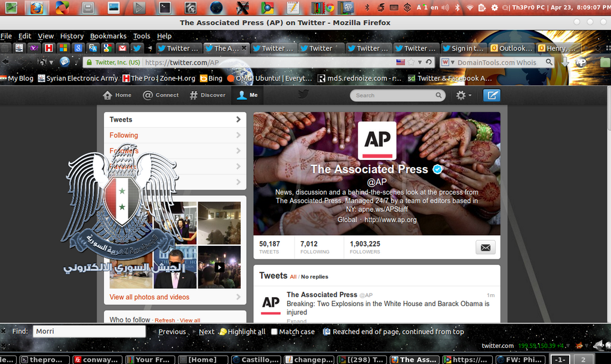Switch to workspace 2 in the bottom panel
Image resolution: width=611 pixels, height=364 pixels.
point(583,359)
